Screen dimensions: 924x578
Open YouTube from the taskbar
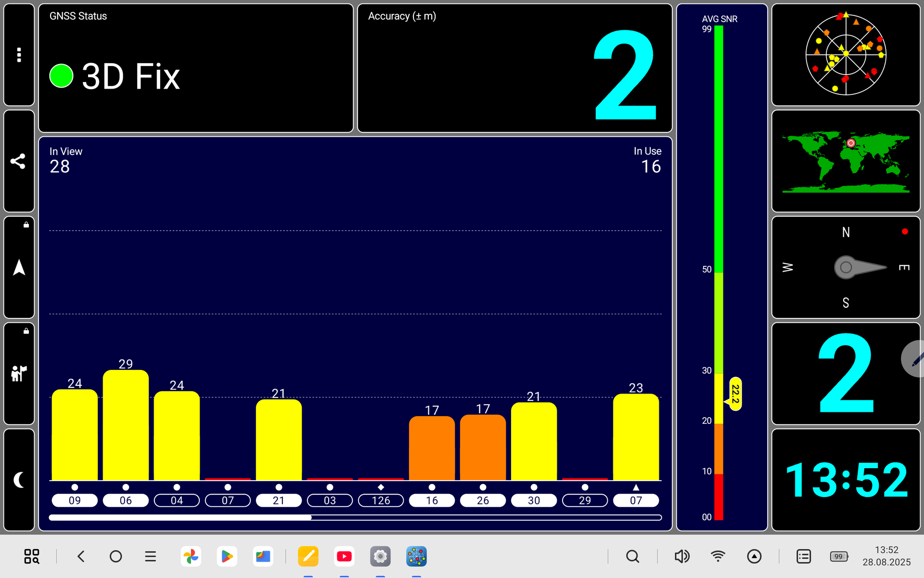344,556
